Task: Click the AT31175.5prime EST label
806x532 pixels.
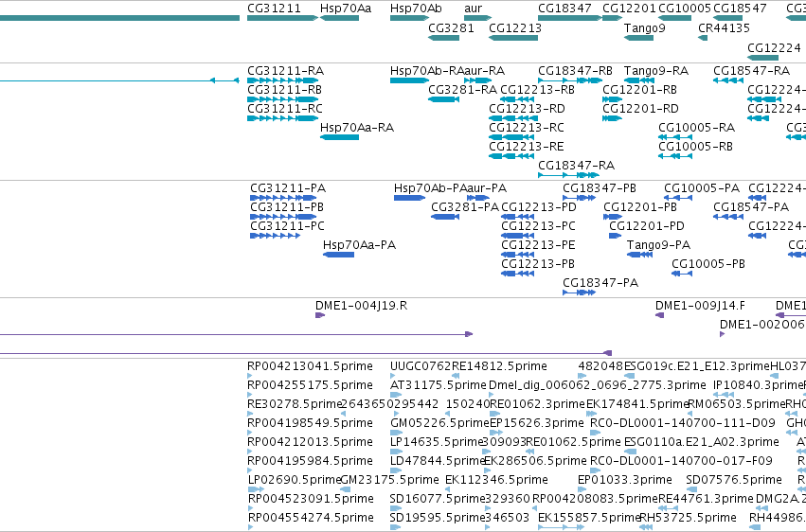Action: click(x=438, y=385)
